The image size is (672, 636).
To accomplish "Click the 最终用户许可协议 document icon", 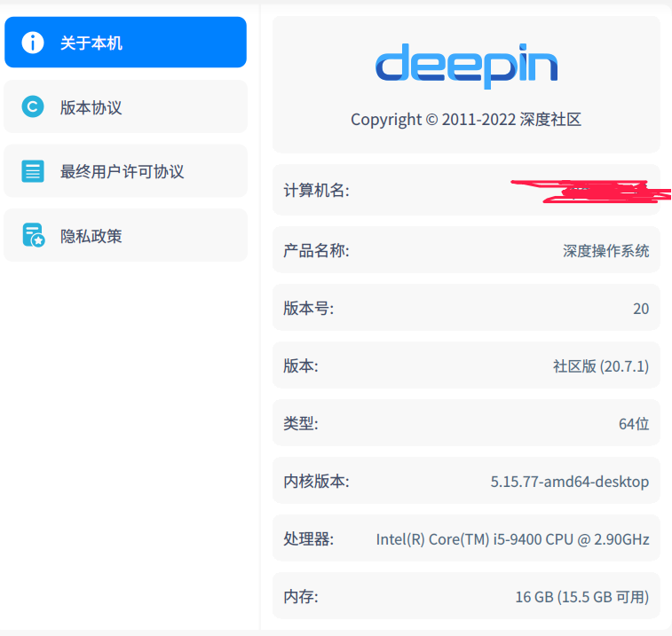I will tap(33, 171).
